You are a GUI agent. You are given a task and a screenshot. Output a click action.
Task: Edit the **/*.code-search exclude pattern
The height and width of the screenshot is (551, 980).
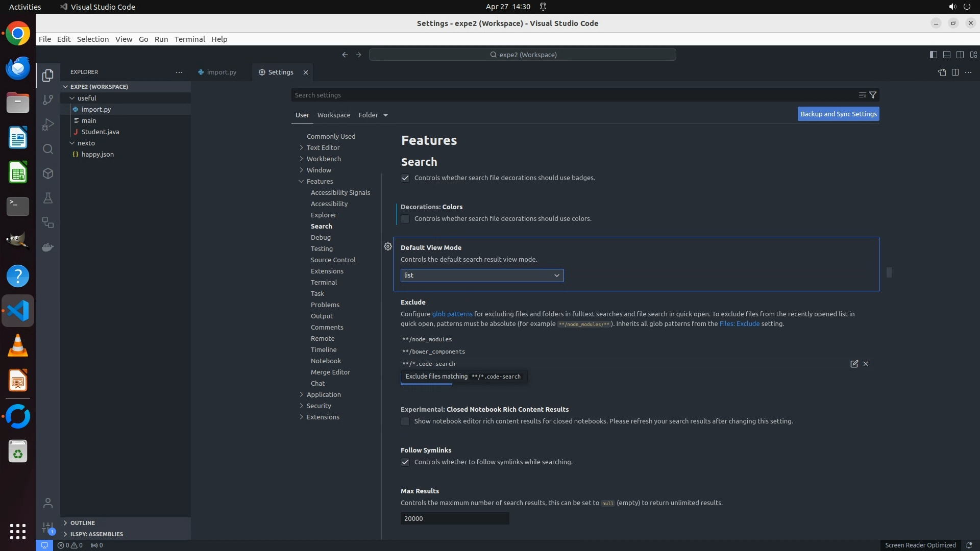854,364
